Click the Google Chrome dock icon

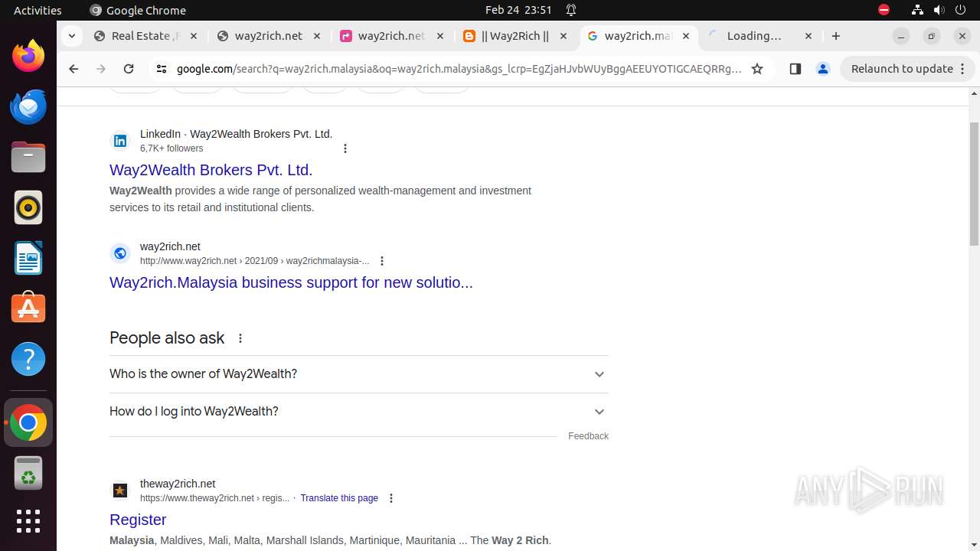tap(28, 422)
